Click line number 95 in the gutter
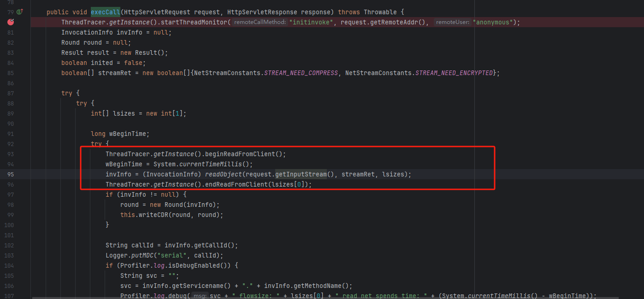The height and width of the screenshot is (299, 644). (x=11, y=174)
